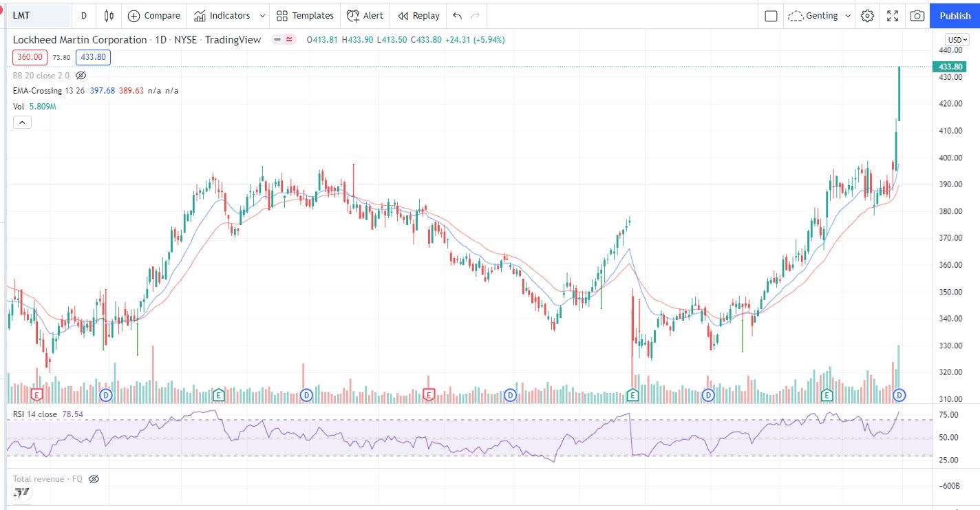Select the D timeframe interval
The image size is (980, 510).
(x=83, y=16)
